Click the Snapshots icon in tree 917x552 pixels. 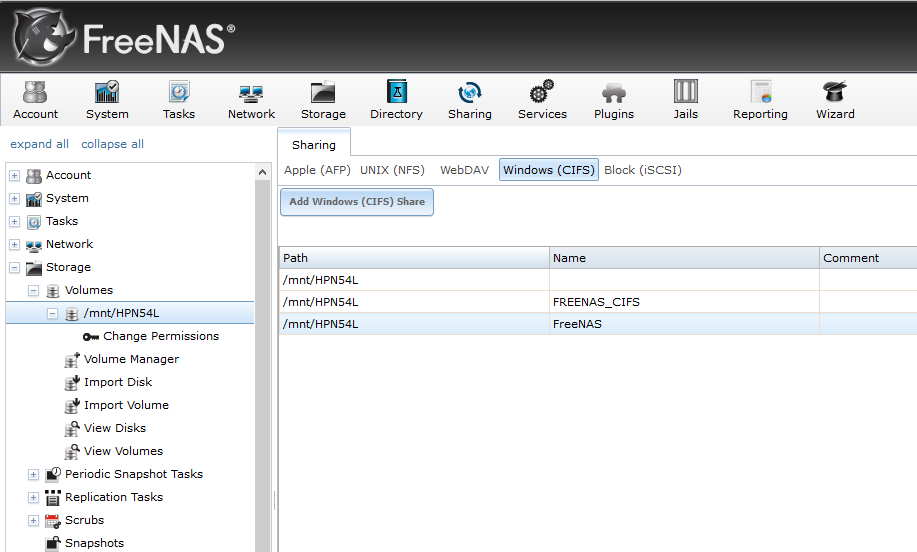(53, 543)
